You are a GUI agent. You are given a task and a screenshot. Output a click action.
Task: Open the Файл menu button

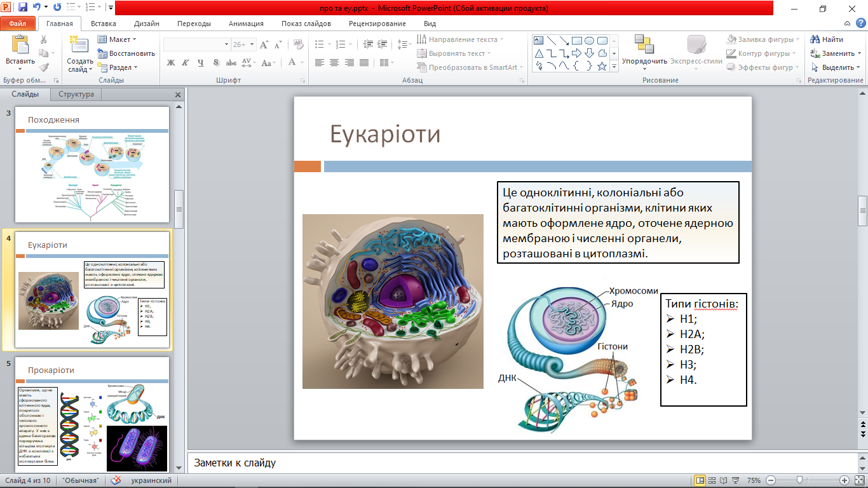[x=18, y=24]
